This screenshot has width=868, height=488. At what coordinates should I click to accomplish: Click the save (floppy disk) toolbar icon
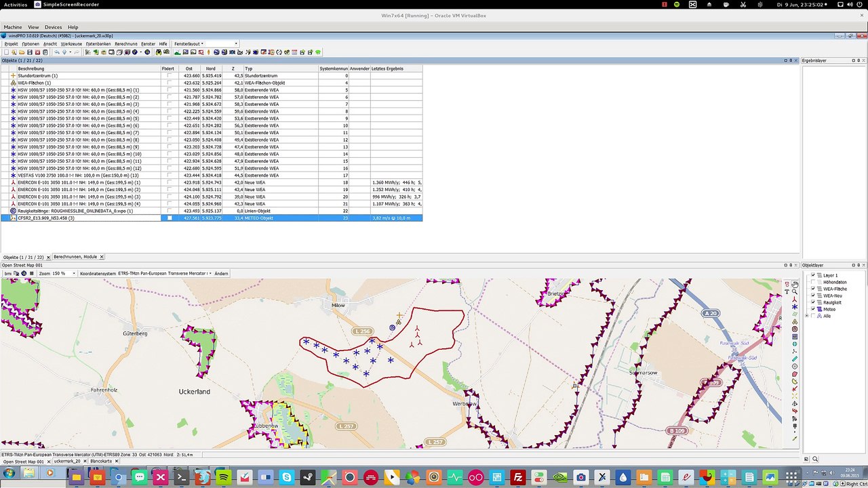click(x=30, y=52)
